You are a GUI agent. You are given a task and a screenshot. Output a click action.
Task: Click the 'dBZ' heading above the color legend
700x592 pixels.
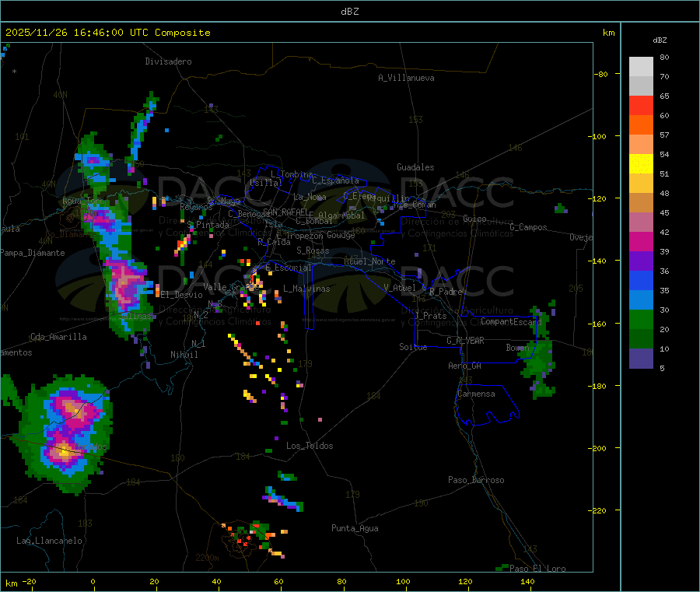(x=660, y=40)
